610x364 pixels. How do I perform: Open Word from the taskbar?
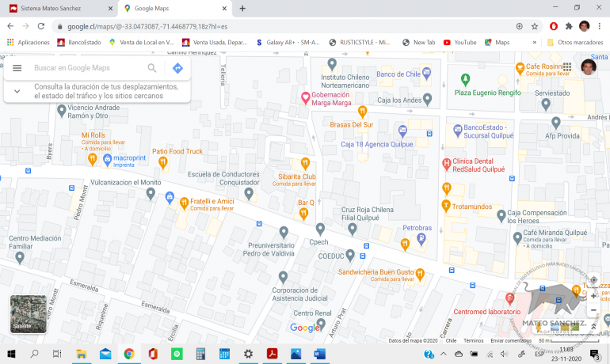coord(319,354)
